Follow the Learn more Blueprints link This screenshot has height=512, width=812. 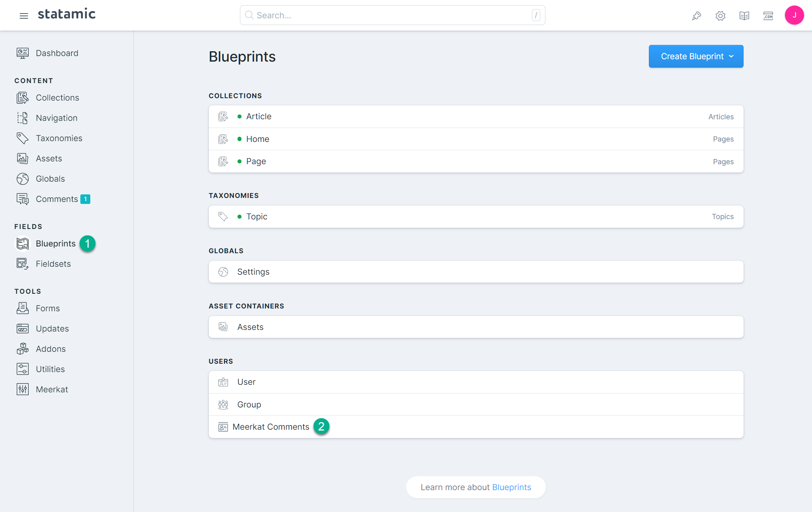click(x=511, y=487)
